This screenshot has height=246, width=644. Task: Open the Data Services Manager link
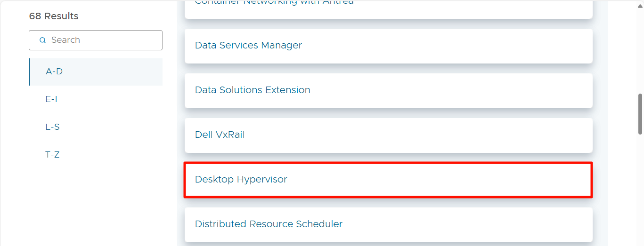248,46
